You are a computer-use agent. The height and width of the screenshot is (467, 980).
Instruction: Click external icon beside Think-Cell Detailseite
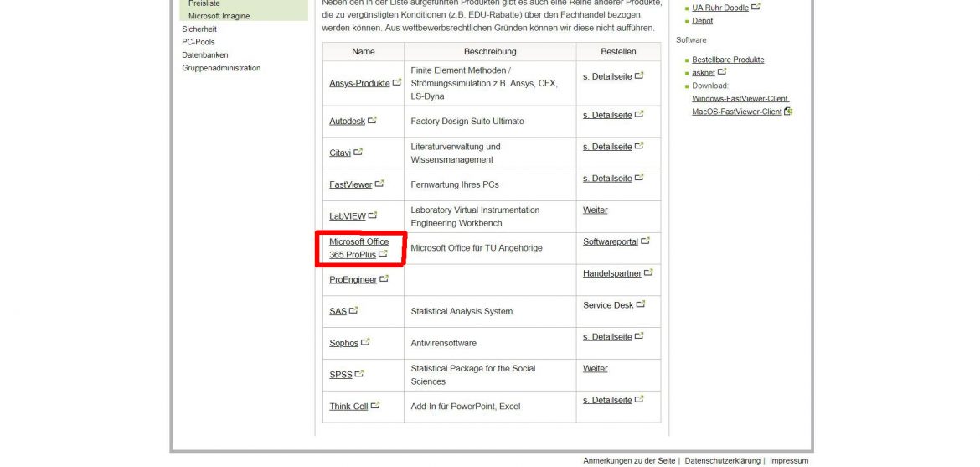click(639, 399)
